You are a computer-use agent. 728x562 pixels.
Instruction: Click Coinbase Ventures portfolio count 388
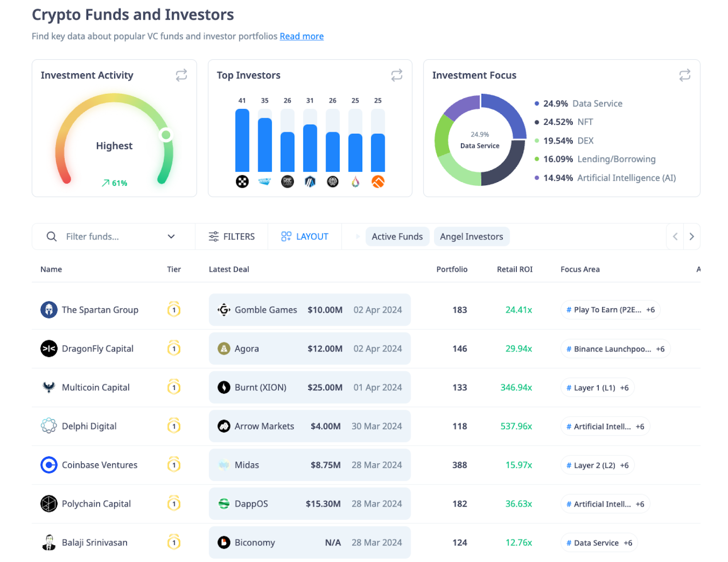tap(460, 465)
